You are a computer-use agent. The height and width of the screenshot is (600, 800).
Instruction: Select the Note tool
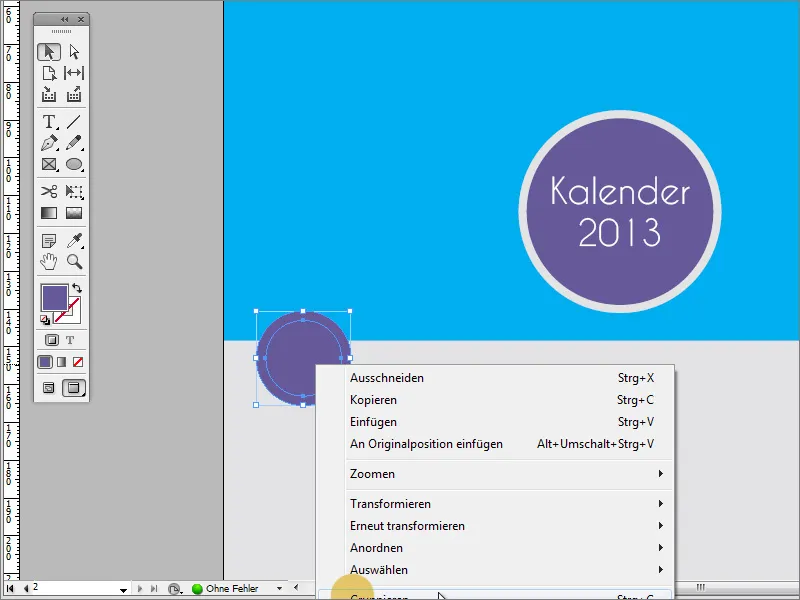(x=49, y=241)
